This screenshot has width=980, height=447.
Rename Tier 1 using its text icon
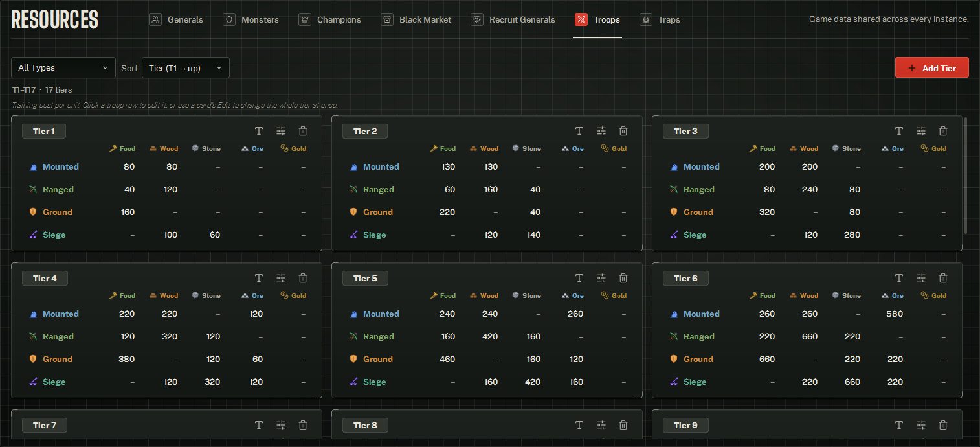pyautogui.click(x=259, y=131)
